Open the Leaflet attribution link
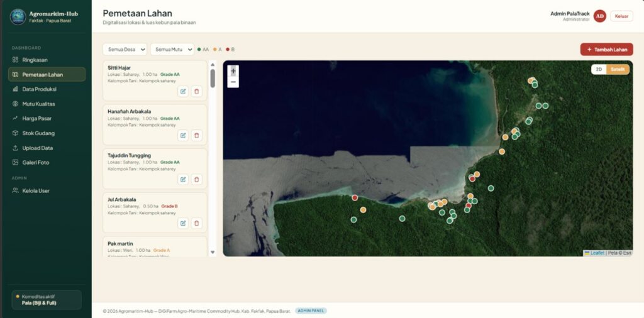Screen dimensions: 644x318 pos(594,253)
